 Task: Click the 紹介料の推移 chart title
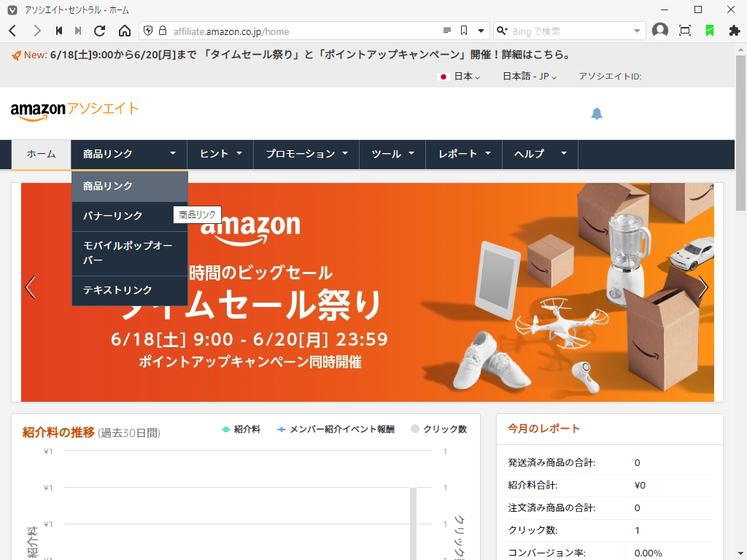[x=58, y=432]
